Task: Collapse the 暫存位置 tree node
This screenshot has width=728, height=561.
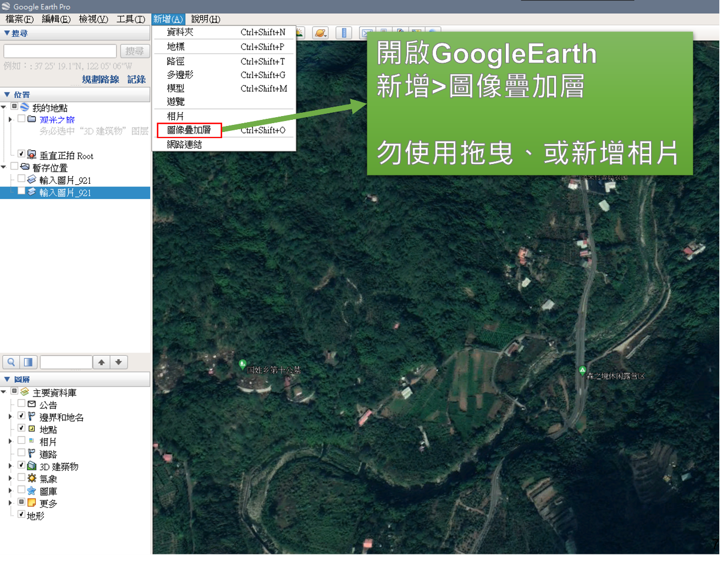Action: click(3, 167)
